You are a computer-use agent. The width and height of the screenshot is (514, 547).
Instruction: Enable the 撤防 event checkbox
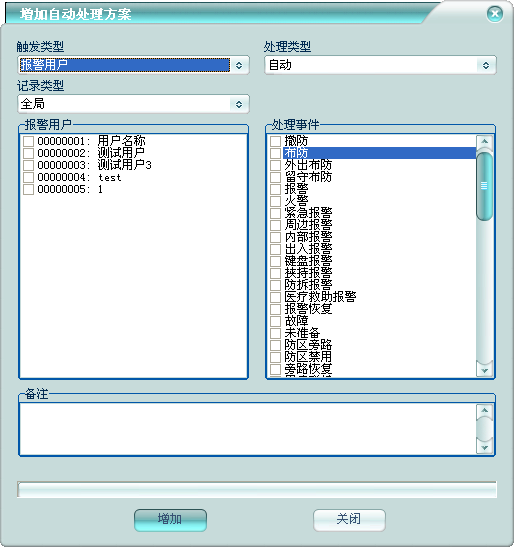(275, 141)
